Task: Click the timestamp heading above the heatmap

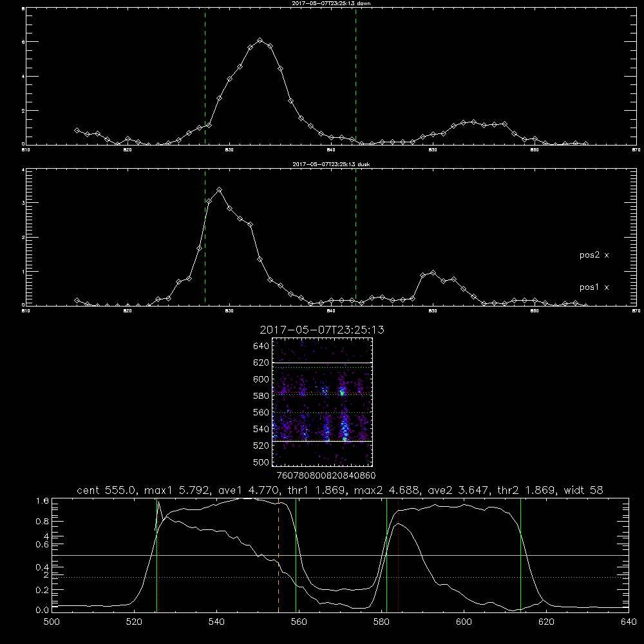Action: (x=322, y=330)
